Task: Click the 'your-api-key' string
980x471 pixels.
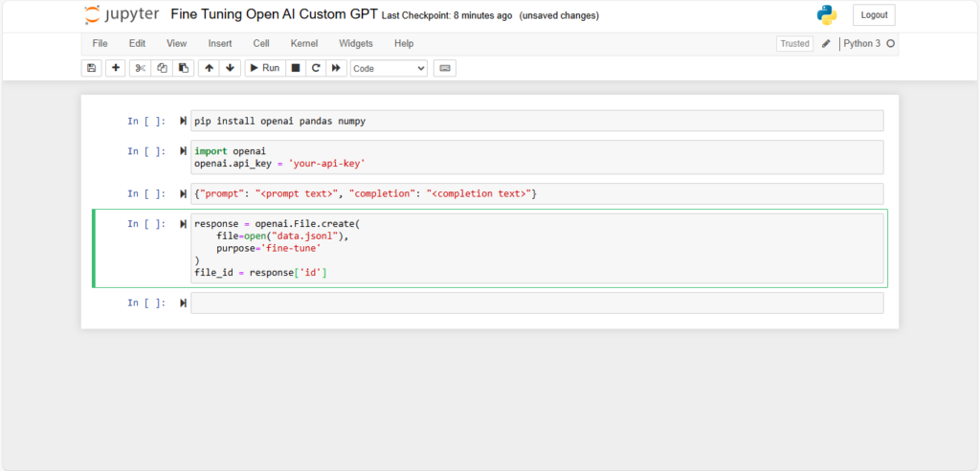Action: click(327, 164)
